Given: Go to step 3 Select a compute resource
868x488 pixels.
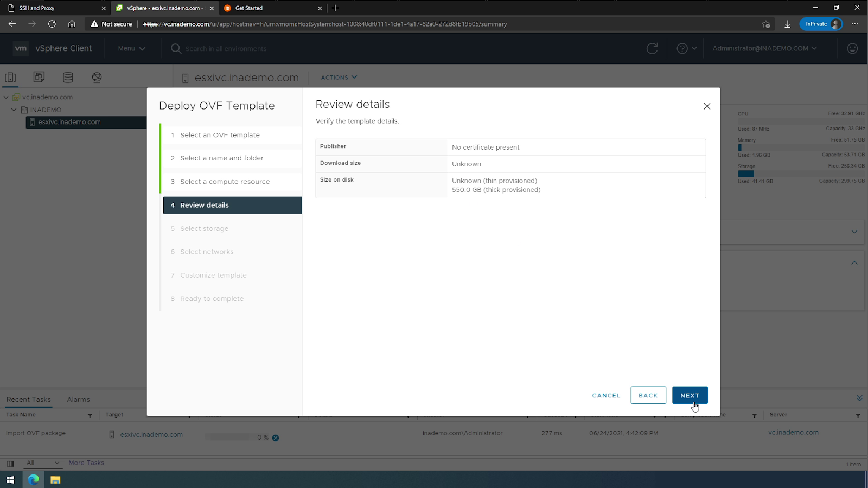Looking at the screenshot, I should point(232,182).
